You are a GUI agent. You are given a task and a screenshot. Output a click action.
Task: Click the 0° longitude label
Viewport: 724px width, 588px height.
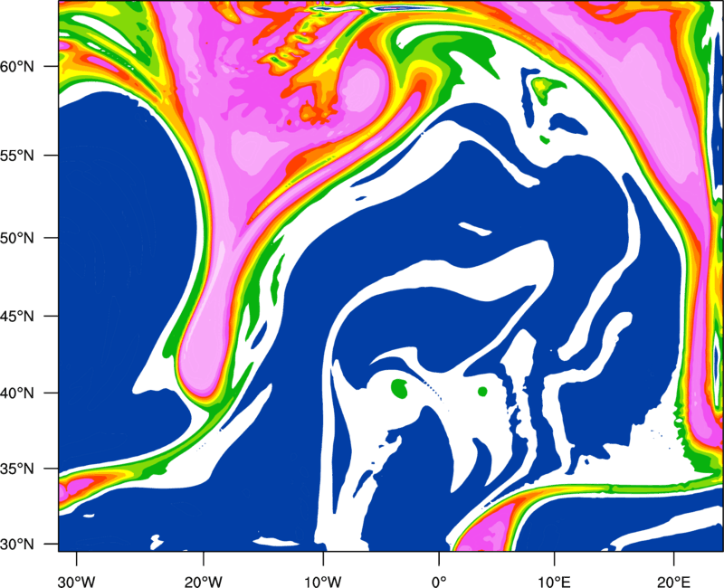point(439,581)
